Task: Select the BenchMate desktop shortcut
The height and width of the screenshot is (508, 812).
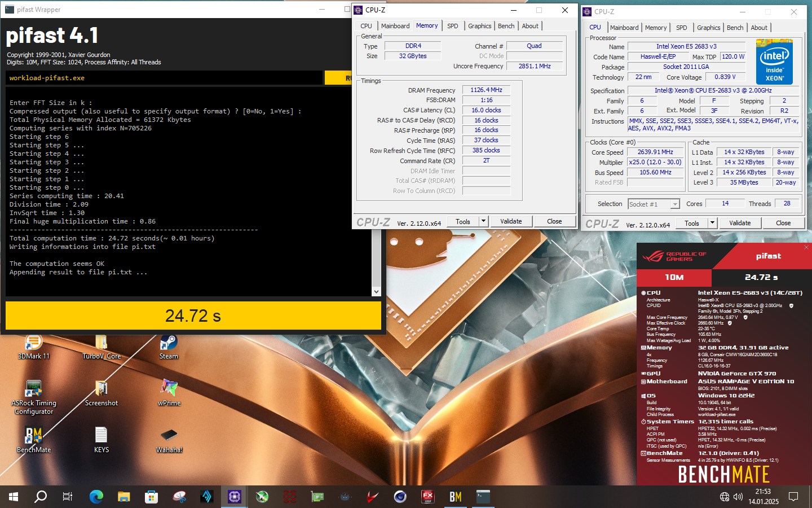Action: (34, 440)
